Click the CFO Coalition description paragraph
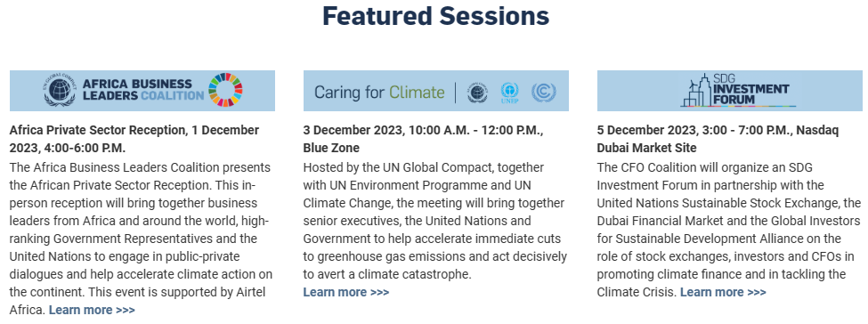 click(729, 230)
